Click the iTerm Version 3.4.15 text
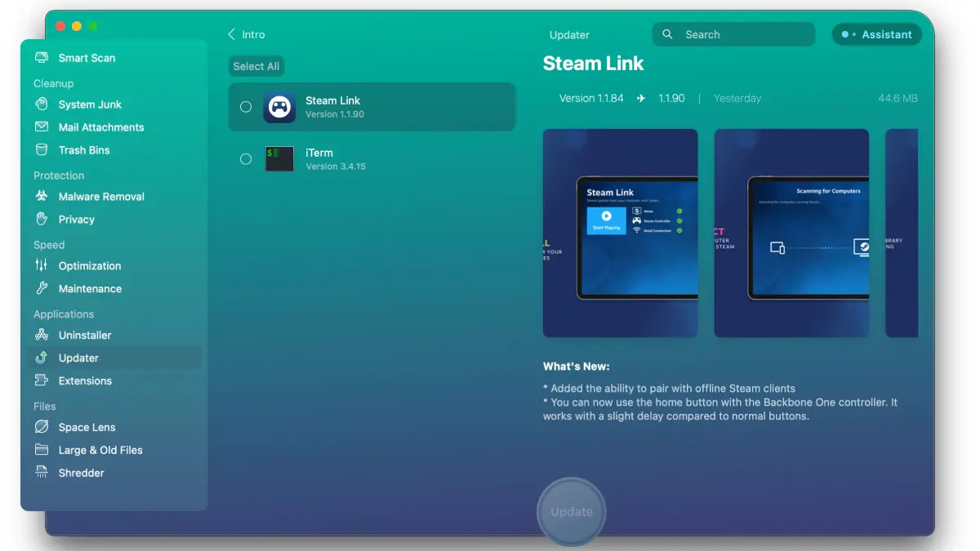Screen dimensions: 980x551 point(336,167)
